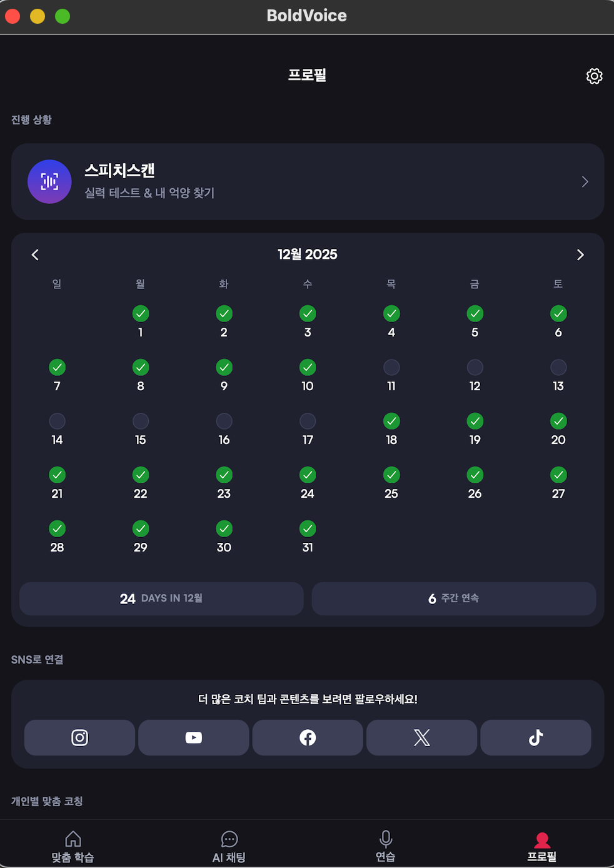Tap the purple 스피치스캔 scan icon

coord(49,181)
